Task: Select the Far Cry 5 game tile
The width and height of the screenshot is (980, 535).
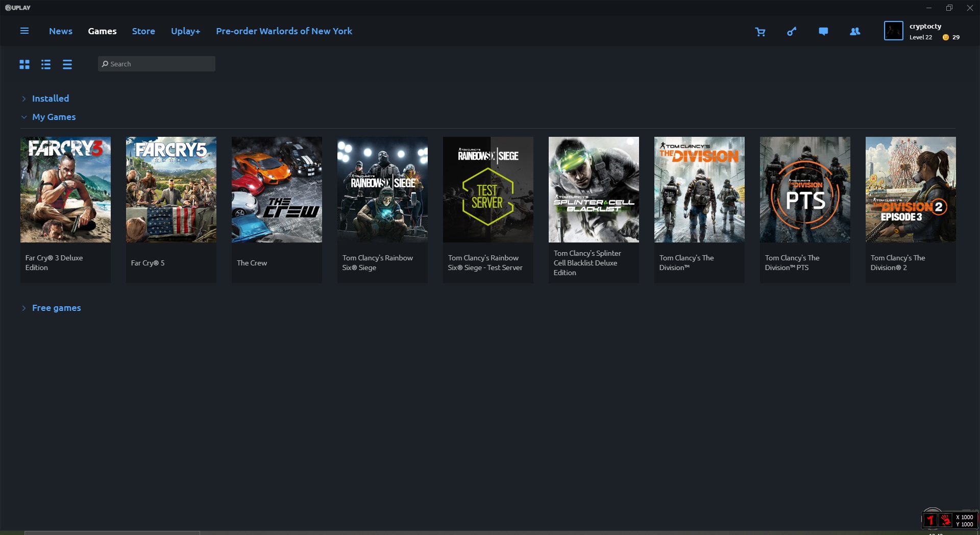Action: click(x=171, y=210)
